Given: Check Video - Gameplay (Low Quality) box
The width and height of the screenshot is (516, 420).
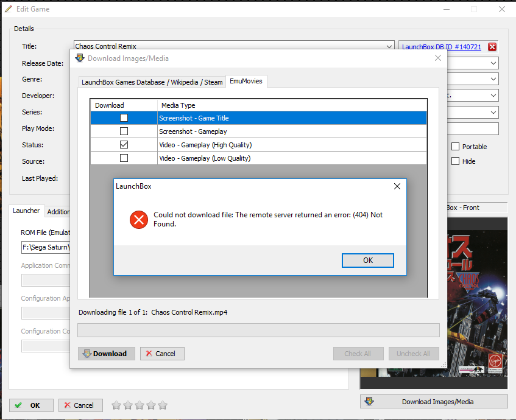Looking at the screenshot, I should point(124,158).
